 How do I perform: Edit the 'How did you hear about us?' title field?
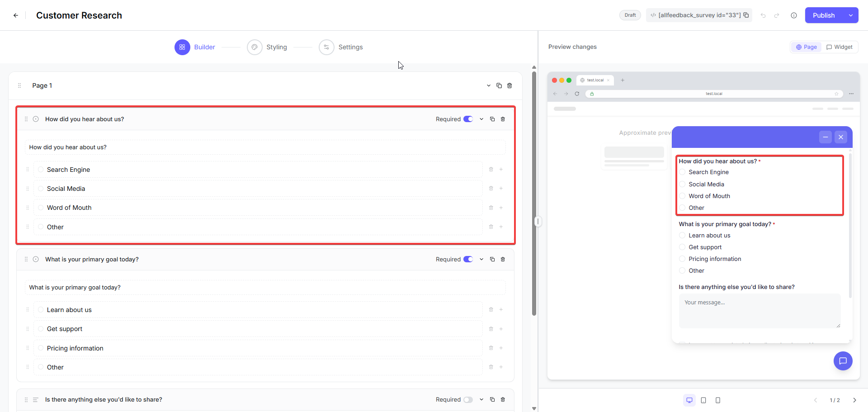[265, 147]
